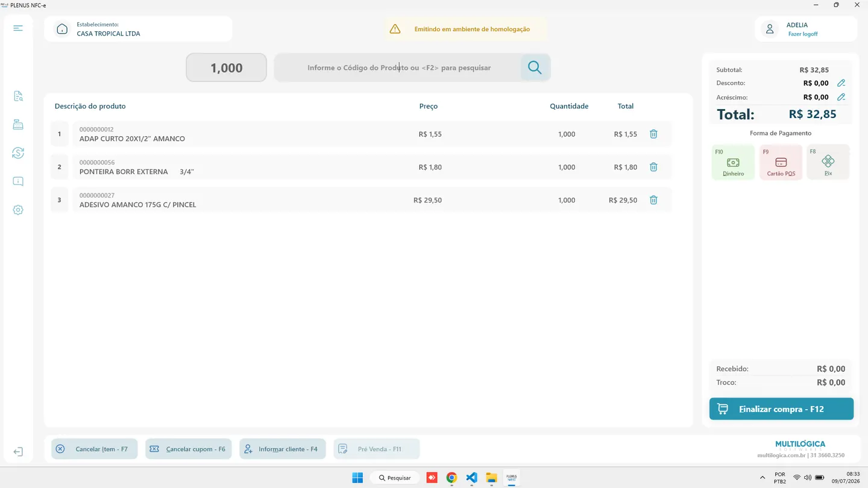Edit the Desconto value with pencil icon

[x=841, y=83]
